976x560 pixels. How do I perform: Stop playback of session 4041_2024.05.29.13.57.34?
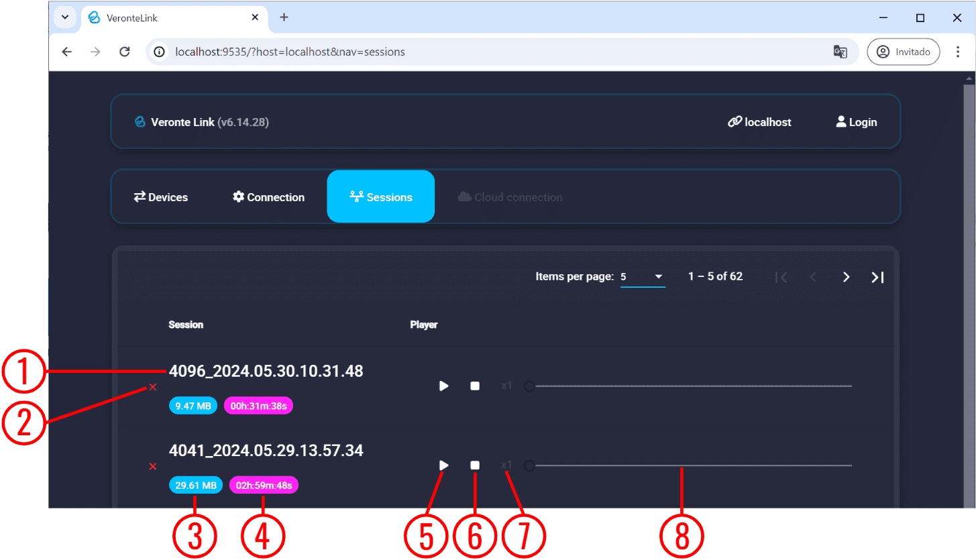click(x=475, y=465)
